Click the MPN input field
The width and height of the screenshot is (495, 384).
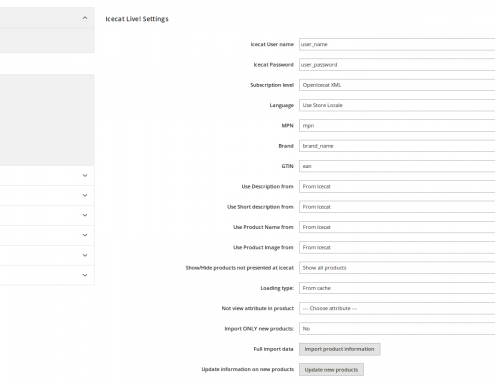[x=397, y=126]
